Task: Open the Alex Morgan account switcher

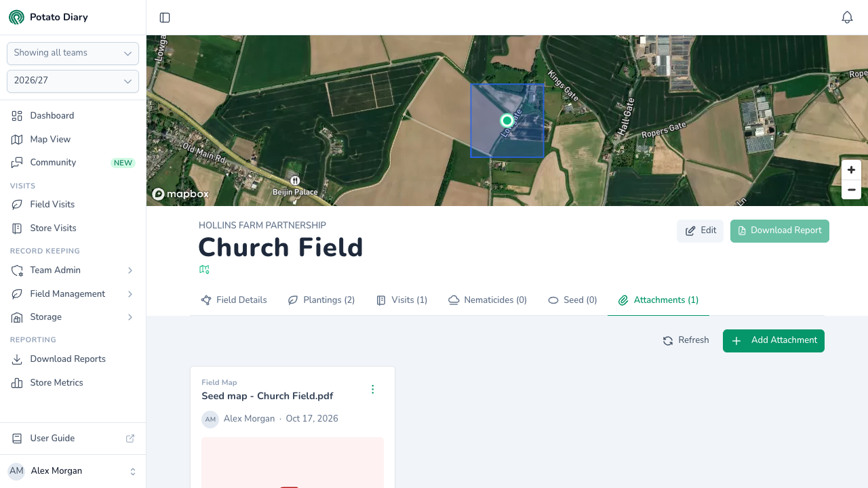Action: [x=73, y=471]
